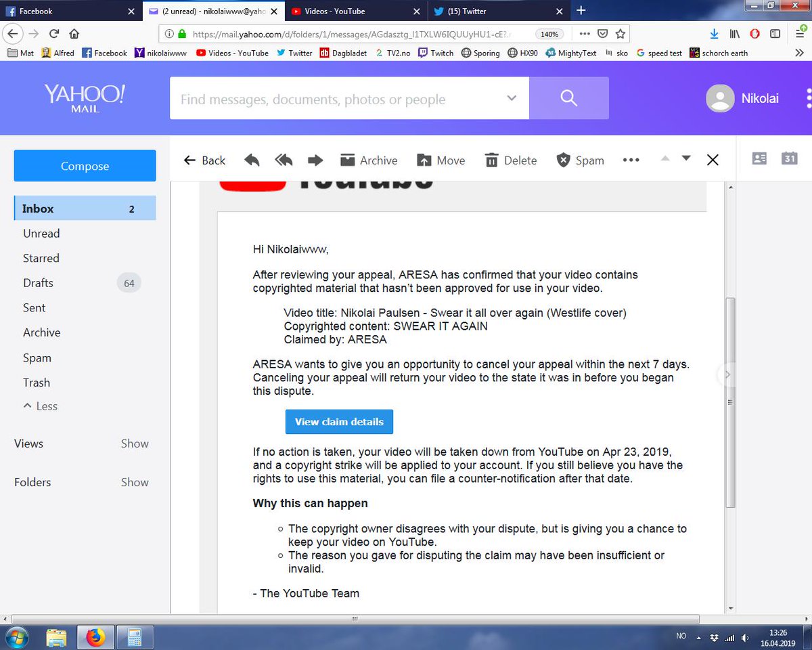This screenshot has height=650, width=812.
Task: Open the Contacts card icon
Action: 760,158
